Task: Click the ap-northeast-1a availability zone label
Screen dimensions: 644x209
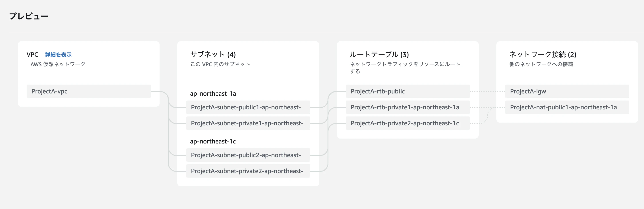Action: pyautogui.click(x=213, y=94)
